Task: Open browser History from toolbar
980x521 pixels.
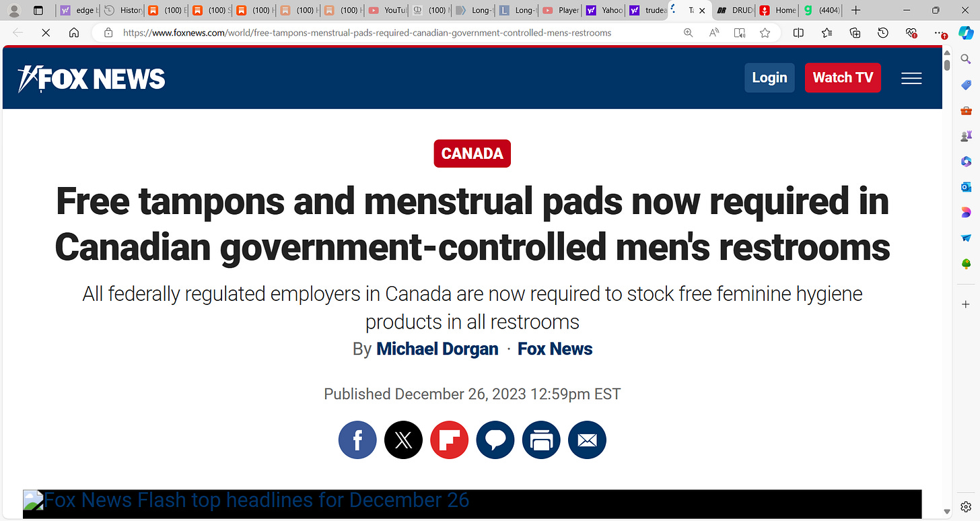Action: 883,32
